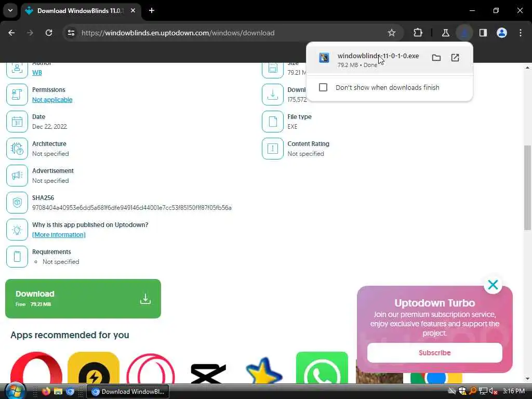This screenshot has width=532, height=399.
Task: Open the yellow lightning bolt recommended app
Action: coord(94,368)
